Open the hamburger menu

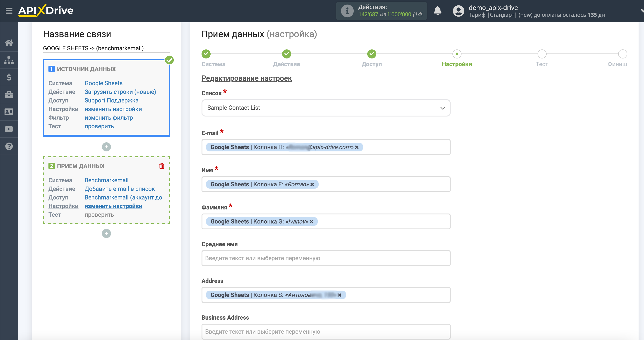tap(9, 10)
